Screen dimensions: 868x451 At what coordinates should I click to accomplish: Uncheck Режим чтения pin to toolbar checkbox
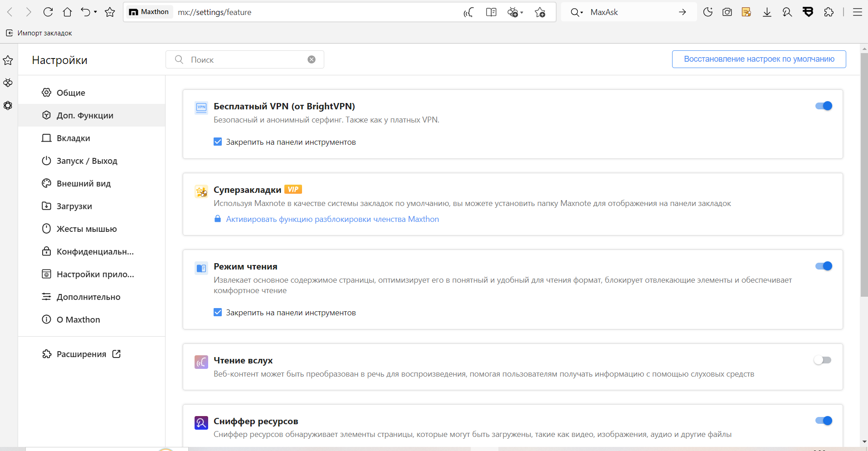(218, 313)
